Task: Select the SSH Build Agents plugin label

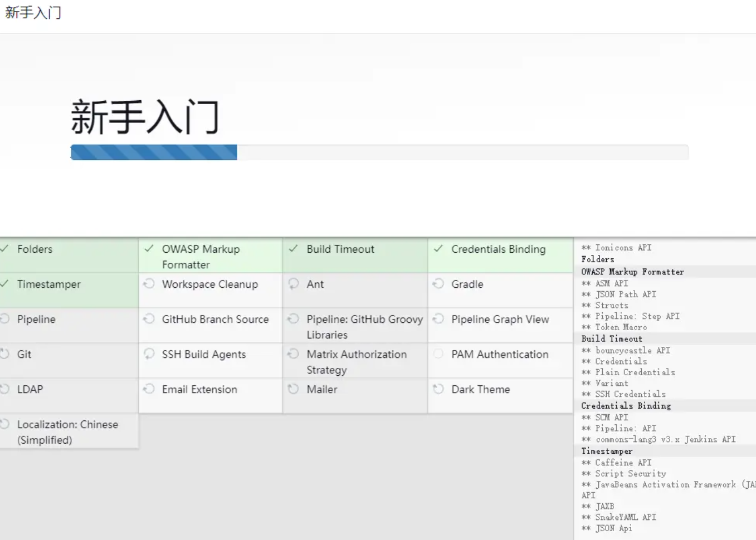Action: (x=204, y=354)
